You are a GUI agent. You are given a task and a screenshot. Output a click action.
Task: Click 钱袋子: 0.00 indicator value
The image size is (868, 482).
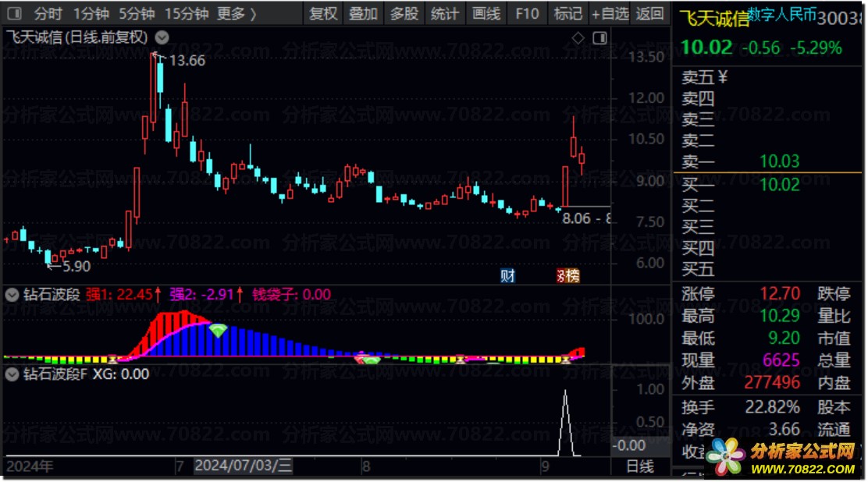point(292,294)
